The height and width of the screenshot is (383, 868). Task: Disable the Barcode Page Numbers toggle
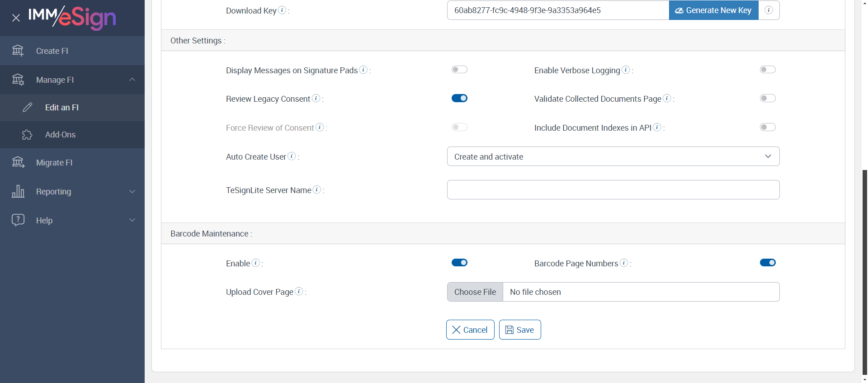click(x=768, y=263)
